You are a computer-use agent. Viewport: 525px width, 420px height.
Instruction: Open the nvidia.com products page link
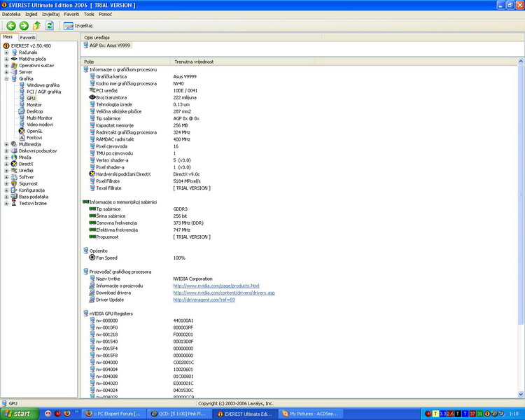pyautogui.click(x=216, y=286)
